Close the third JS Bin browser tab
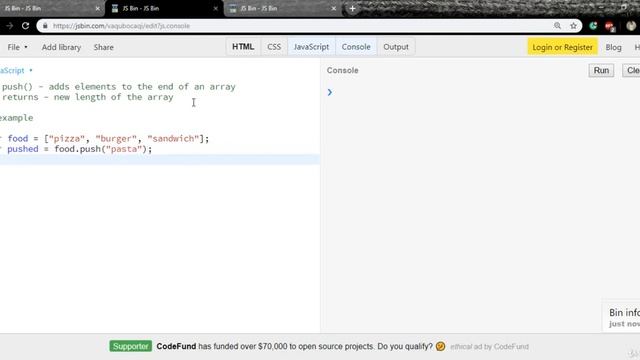The height and width of the screenshot is (360, 640). tap(333, 8)
